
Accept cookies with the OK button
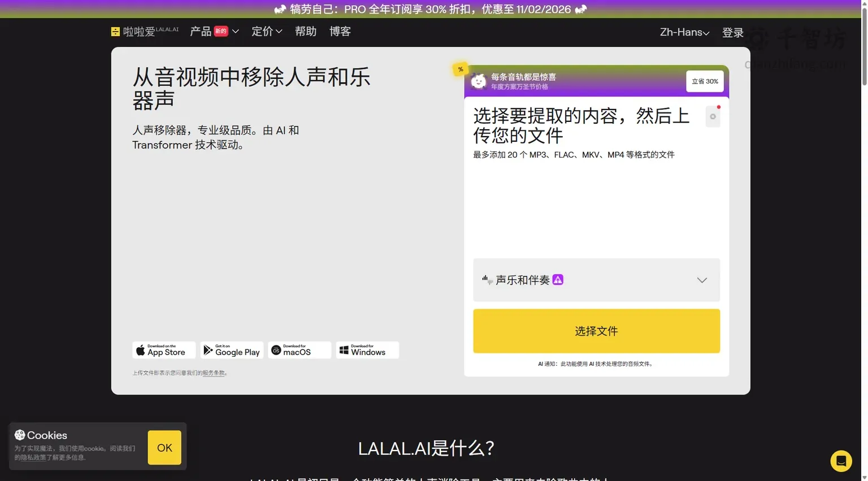click(164, 448)
